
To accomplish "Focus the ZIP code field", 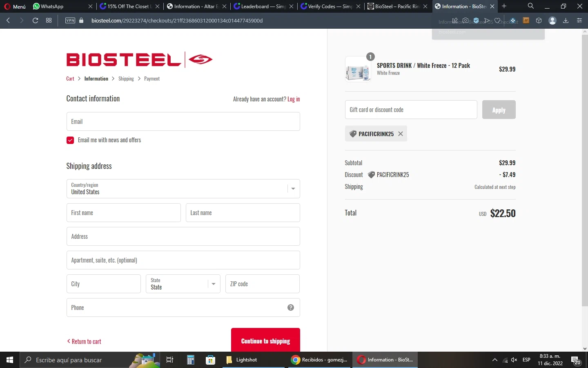I will 263,284.
